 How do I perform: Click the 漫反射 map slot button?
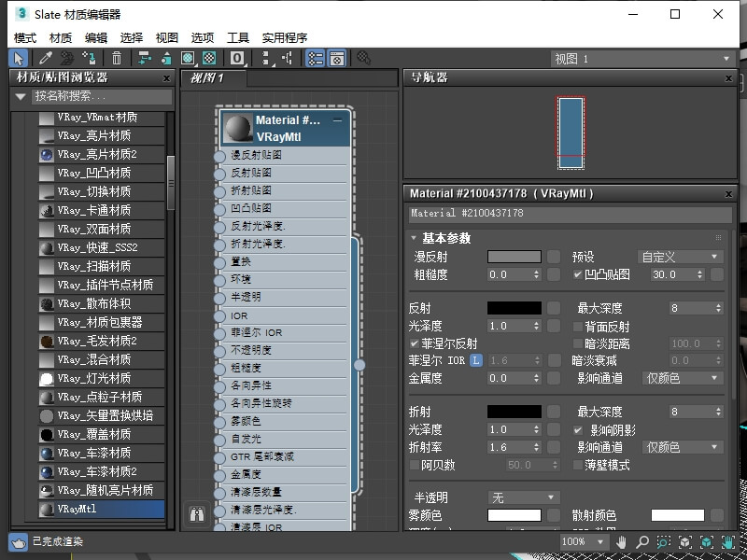point(554,257)
